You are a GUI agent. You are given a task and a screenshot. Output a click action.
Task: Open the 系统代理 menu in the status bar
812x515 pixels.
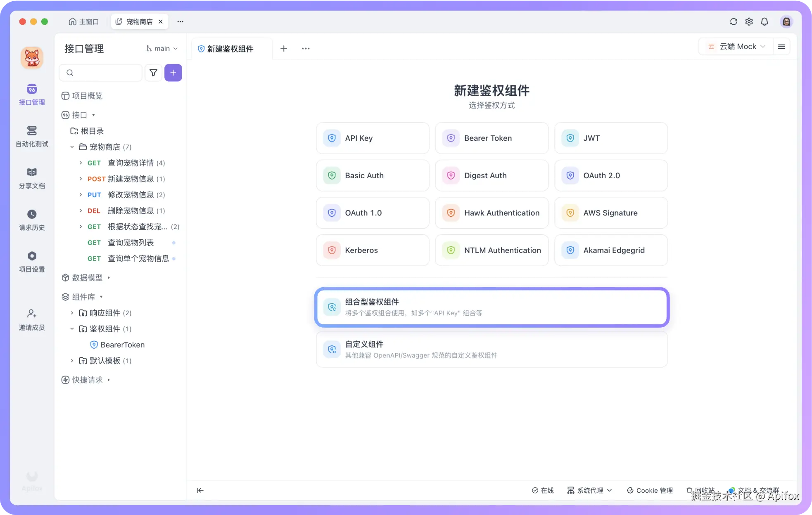click(589, 490)
